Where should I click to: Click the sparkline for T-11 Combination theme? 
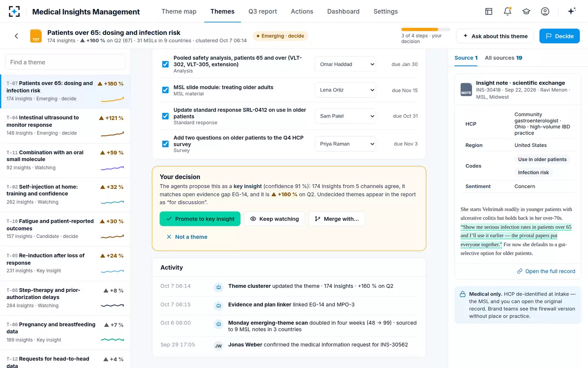[112, 168]
